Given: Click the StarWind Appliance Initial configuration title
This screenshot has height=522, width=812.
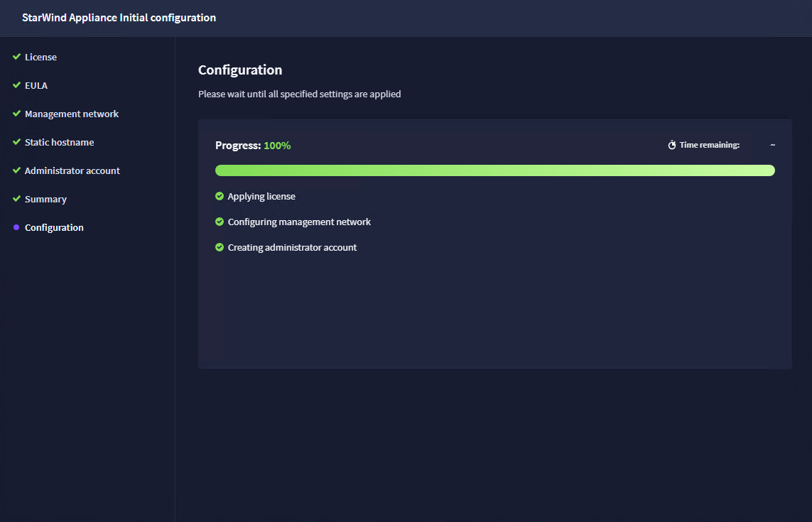Looking at the screenshot, I should pos(119,18).
